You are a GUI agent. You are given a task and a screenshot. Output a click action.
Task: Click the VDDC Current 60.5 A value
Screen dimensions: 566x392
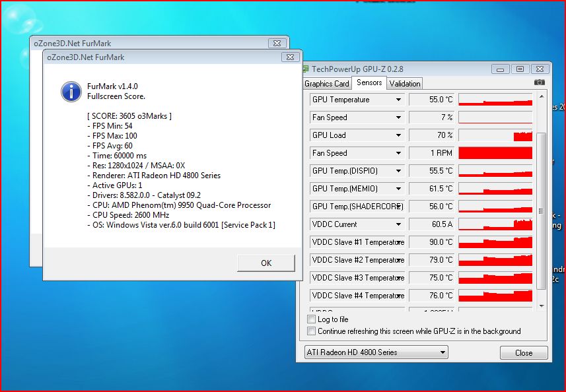[432, 224]
